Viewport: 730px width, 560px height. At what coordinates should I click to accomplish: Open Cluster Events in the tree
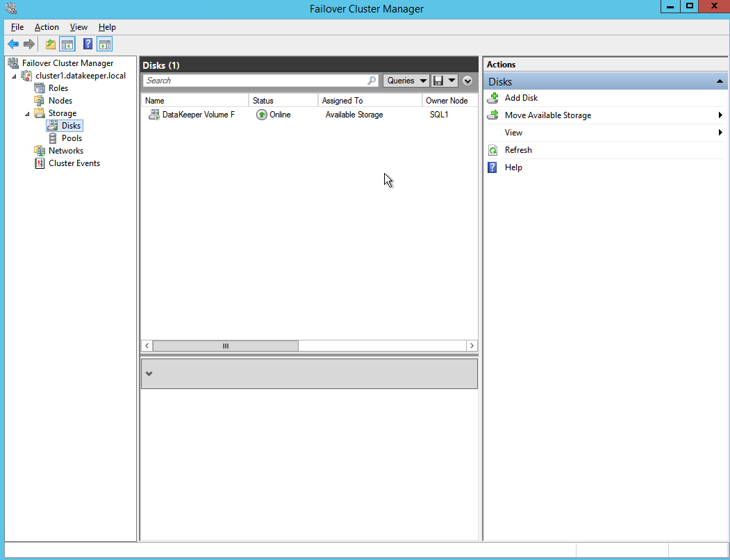[74, 163]
